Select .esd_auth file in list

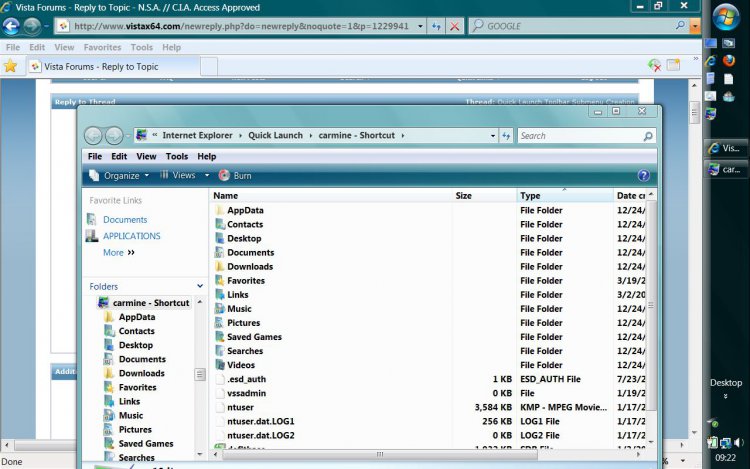[x=246, y=379]
